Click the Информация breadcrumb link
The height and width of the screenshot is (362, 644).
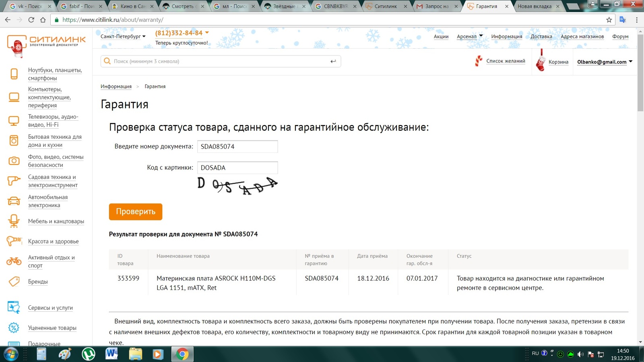click(116, 86)
